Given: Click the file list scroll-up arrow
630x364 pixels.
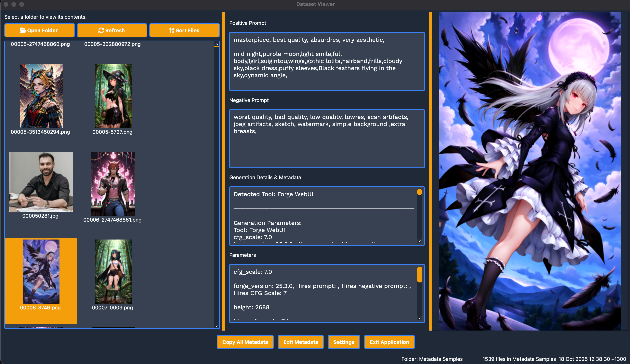Looking at the screenshot, I should click(217, 44).
